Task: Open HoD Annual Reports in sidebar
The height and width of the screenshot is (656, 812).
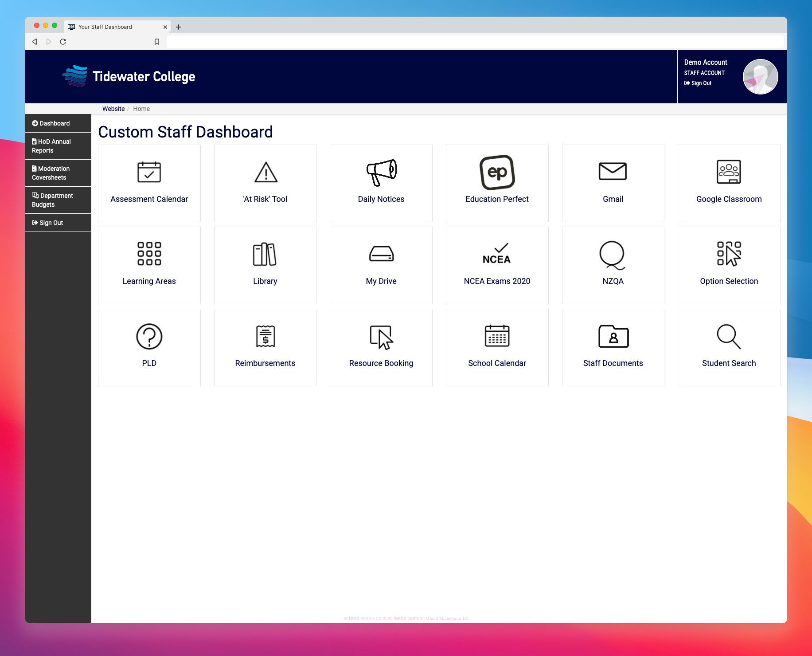Action: (x=51, y=146)
